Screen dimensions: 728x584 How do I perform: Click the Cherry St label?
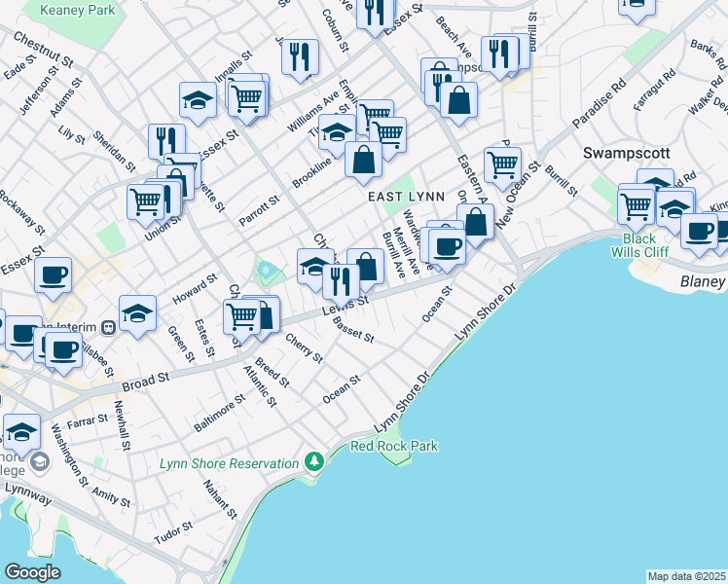[x=304, y=348]
